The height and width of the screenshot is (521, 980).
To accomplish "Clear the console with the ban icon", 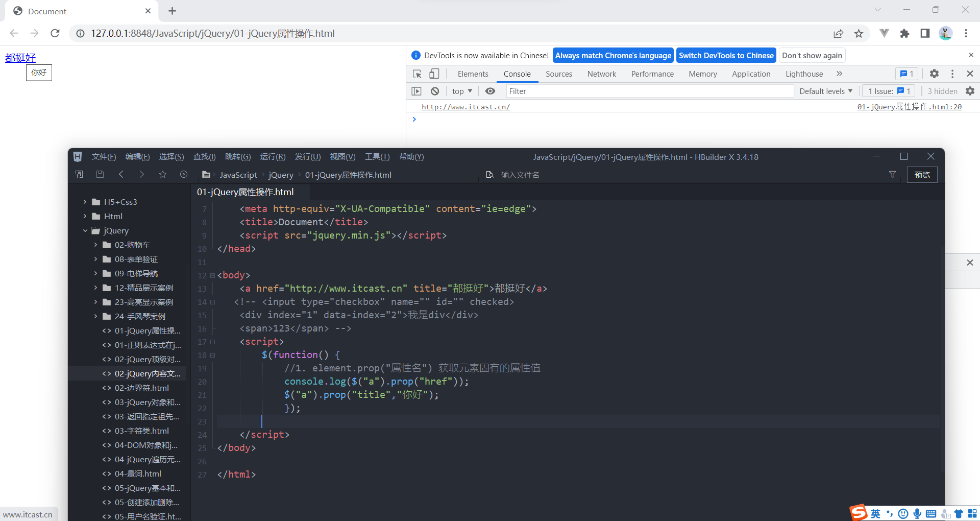I will (x=435, y=91).
